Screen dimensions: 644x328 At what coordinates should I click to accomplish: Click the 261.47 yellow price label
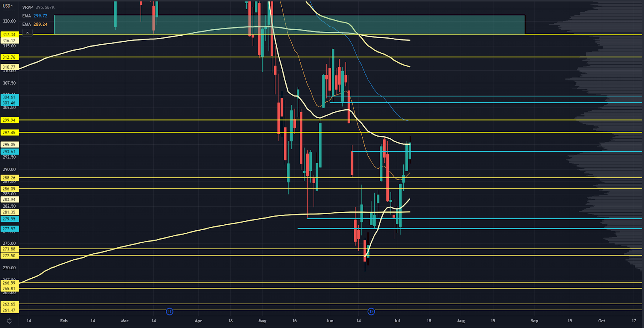tap(9, 310)
